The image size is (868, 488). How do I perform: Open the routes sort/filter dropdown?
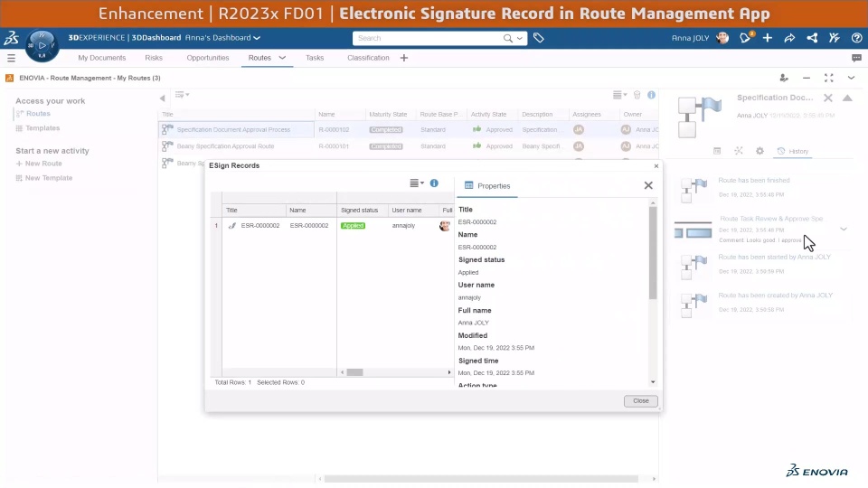click(x=182, y=95)
